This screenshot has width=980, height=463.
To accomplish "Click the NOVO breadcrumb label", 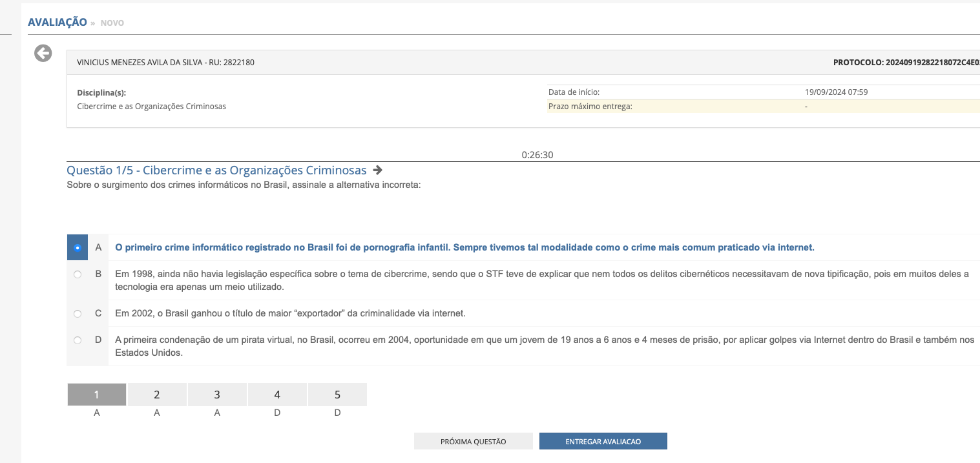I will click(x=112, y=23).
